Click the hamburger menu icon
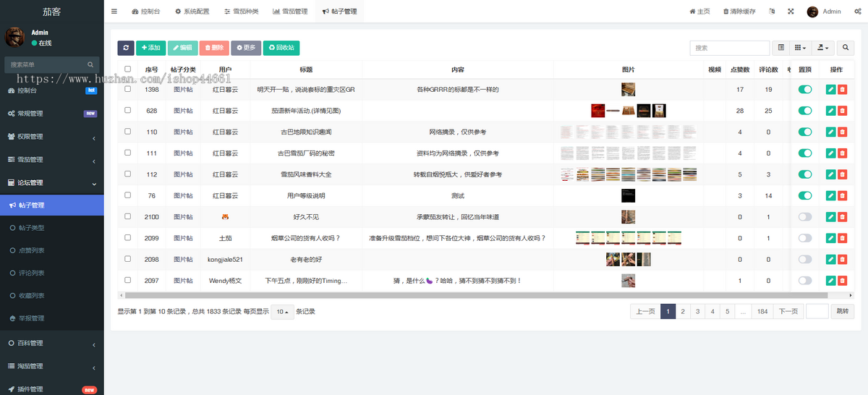Screen dimensions: 868x395 pyautogui.click(x=114, y=12)
